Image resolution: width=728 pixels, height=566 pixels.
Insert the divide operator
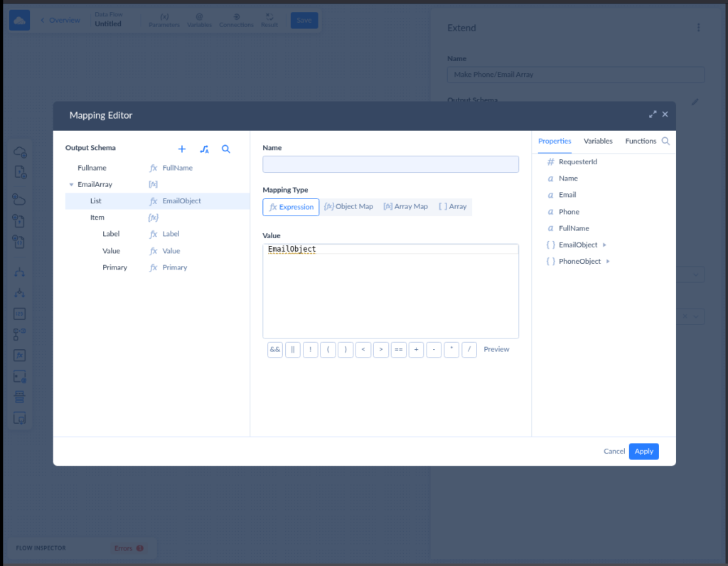(x=469, y=350)
